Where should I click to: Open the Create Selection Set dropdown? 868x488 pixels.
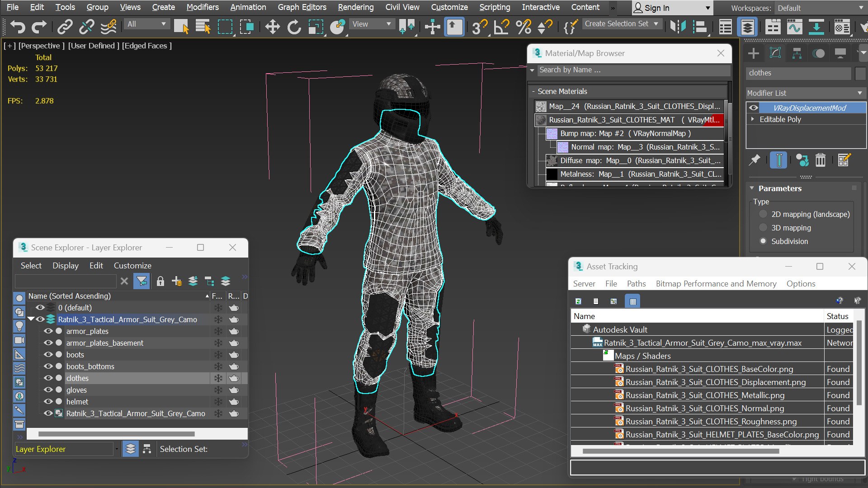(x=622, y=24)
